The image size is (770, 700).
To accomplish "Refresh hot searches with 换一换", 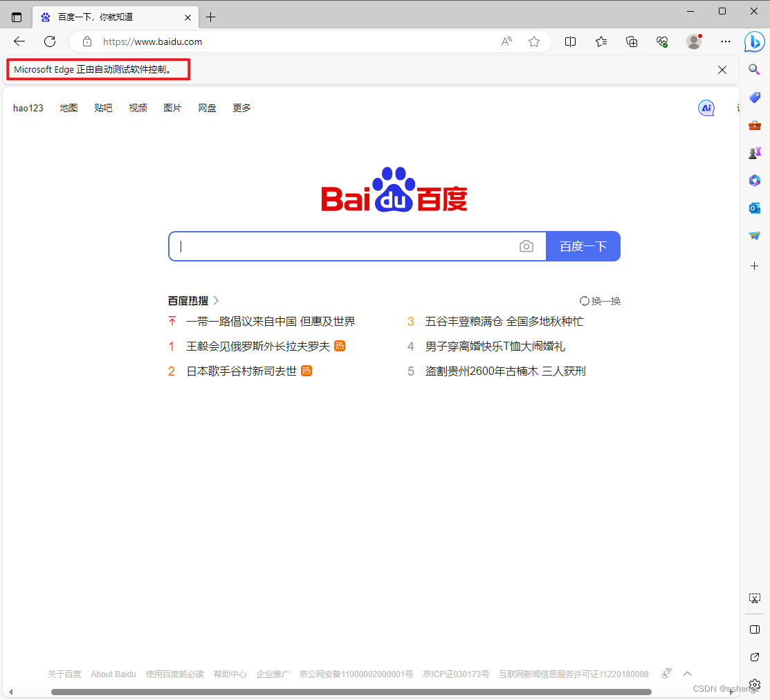I will pos(600,301).
